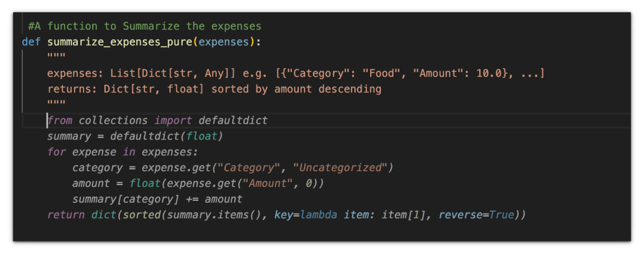Click the += operator in the loop
This screenshot has height=255, width=644.
click(x=192, y=199)
